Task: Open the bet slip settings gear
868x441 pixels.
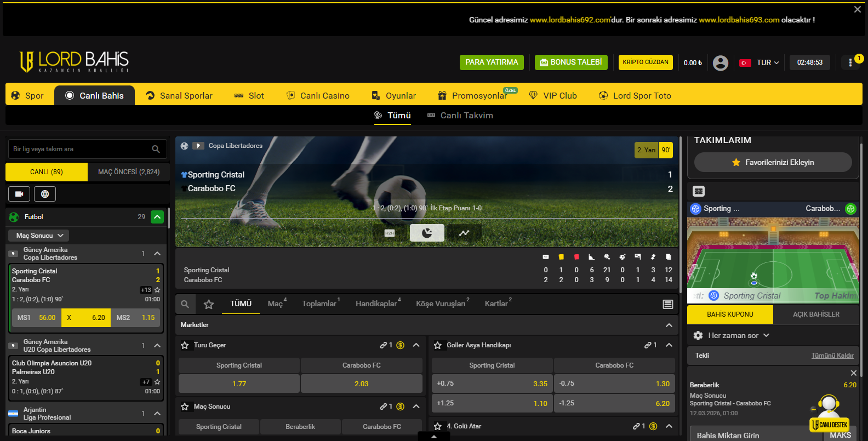Action: tap(698, 335)
